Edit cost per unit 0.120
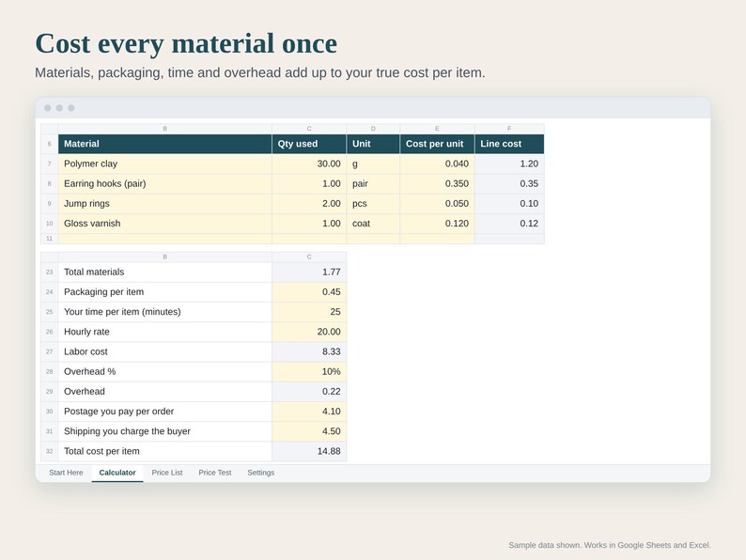 click(x=437, y=224)
